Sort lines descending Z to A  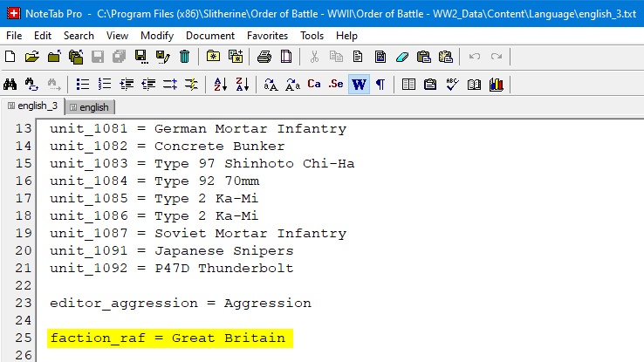click(243, 85)
